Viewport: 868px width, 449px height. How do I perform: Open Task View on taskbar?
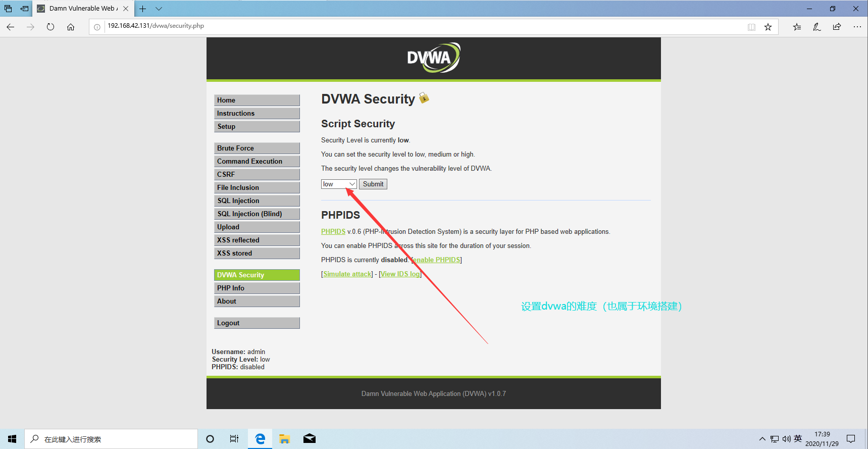point(234,439)
